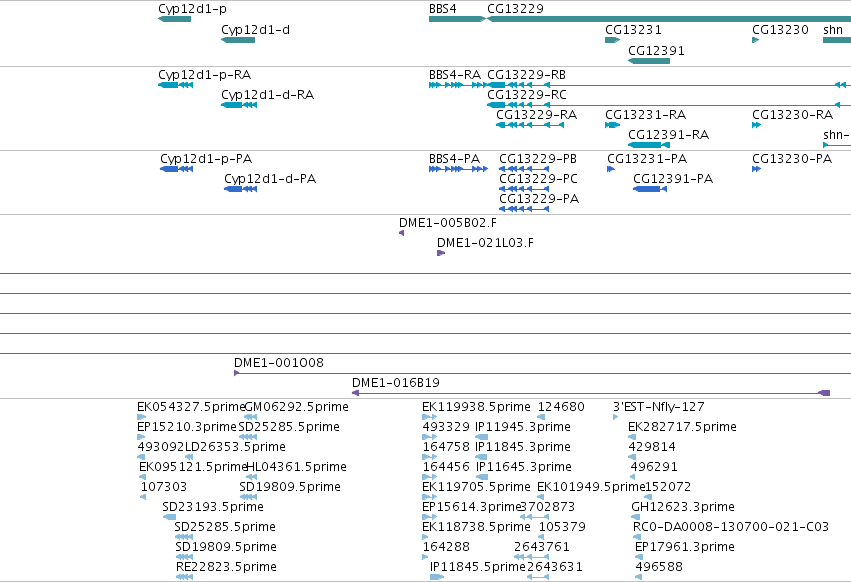The image size is (851, 582).
Task: Open transcript Cyp12d1-p-RA label
Action: click(x=204, y=75)
